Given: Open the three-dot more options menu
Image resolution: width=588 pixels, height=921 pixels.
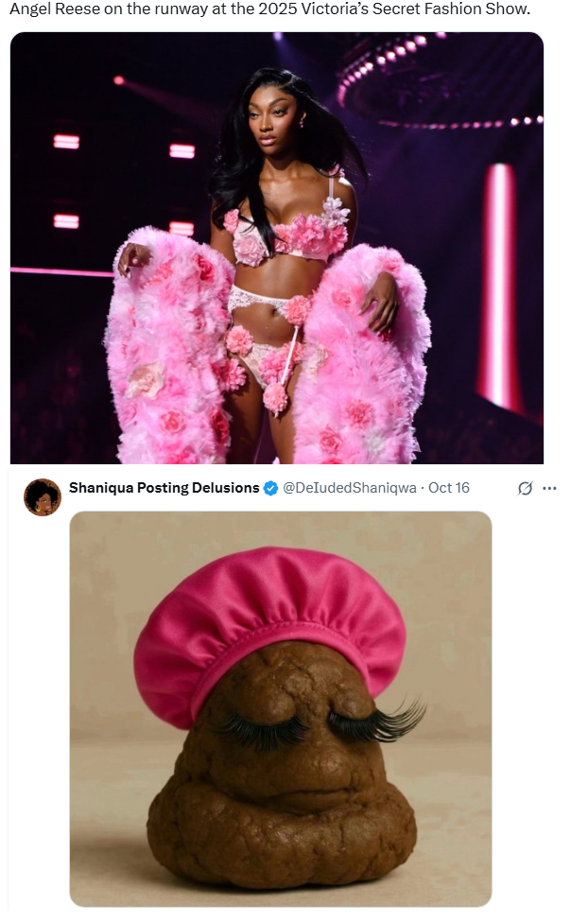Looking at the screenshot, I should (549, 488).
